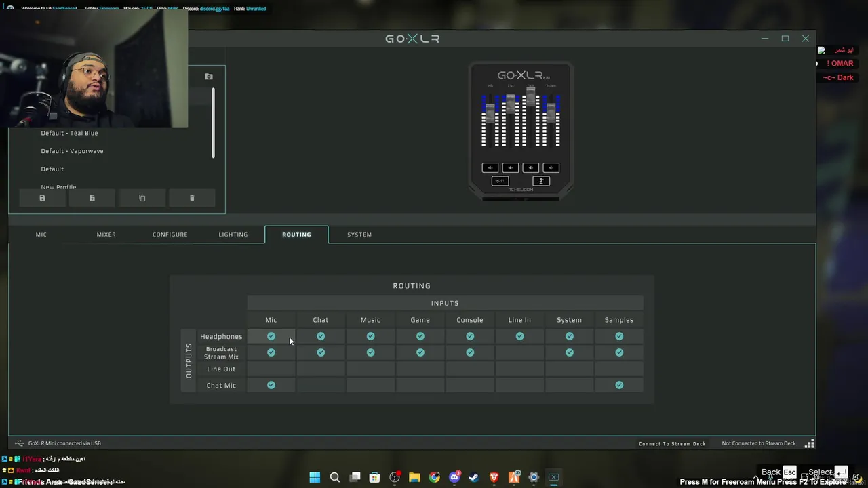
Task: Uncheck Samples to Headphones routing
Action: 619,336
